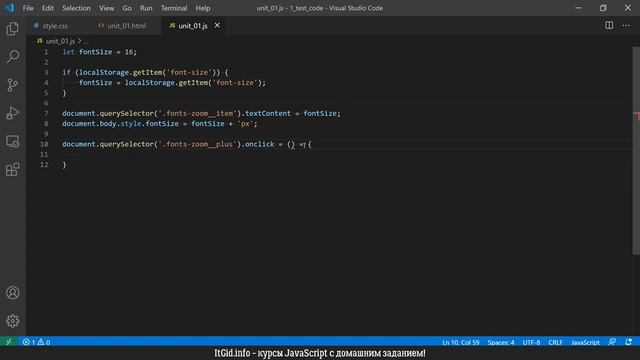Change line ending via CRLF status
Viewport: 640px width, 360px height.
(x=555, y=342)
